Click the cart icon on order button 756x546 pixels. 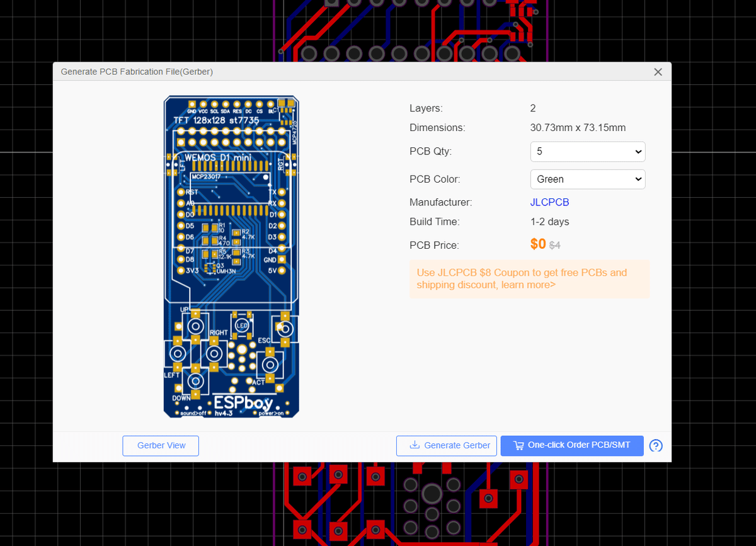click(518, 446)
